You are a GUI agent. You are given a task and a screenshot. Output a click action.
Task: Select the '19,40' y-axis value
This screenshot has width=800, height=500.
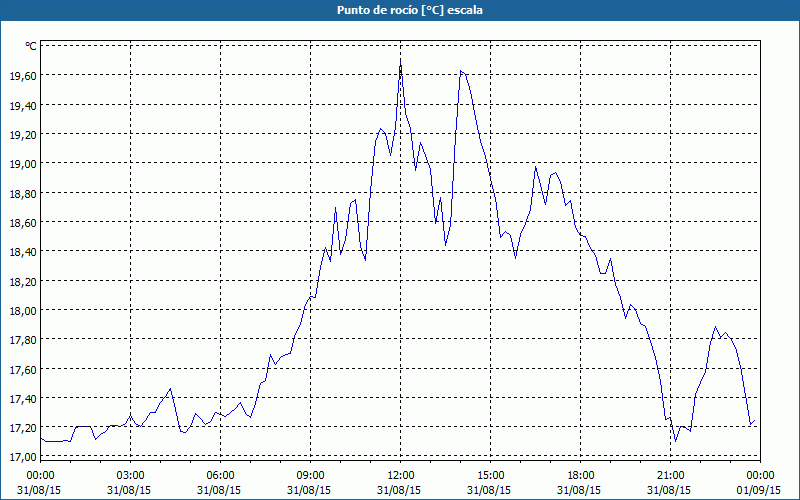[x=23, y=106]
